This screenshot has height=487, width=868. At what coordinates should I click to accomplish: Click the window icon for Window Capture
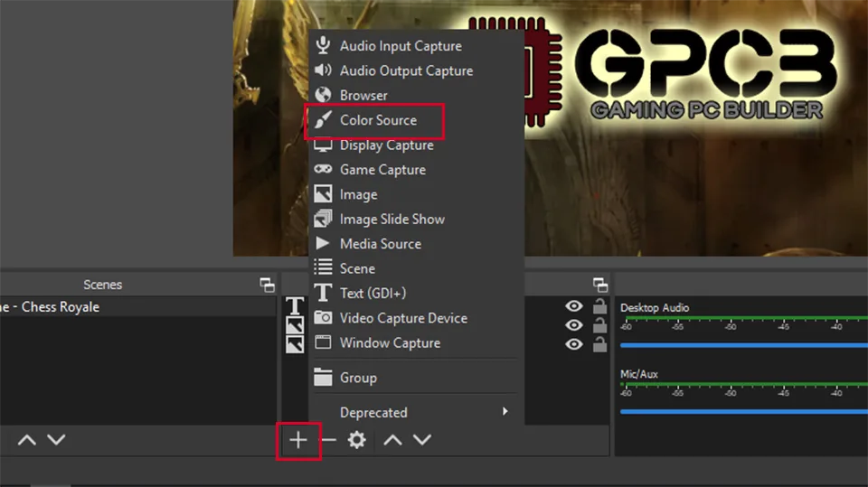323,342
